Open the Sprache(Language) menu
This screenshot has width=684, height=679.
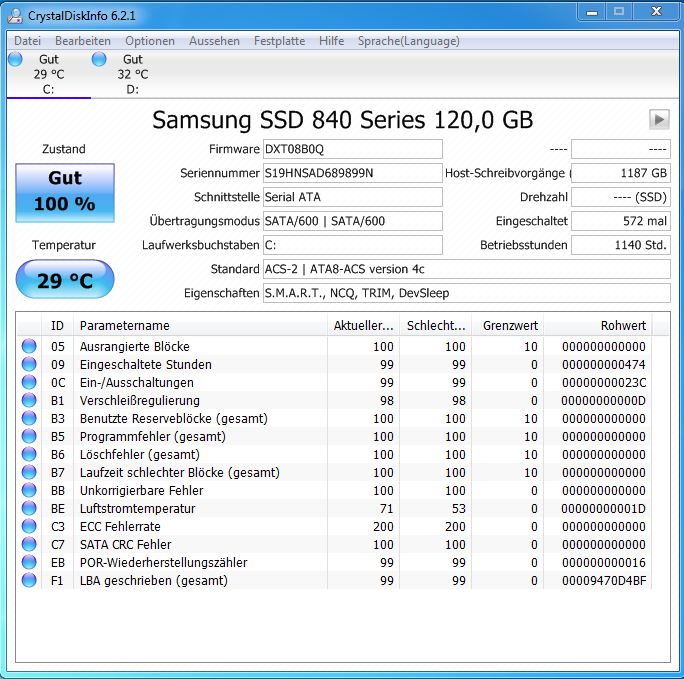(409, 41)
